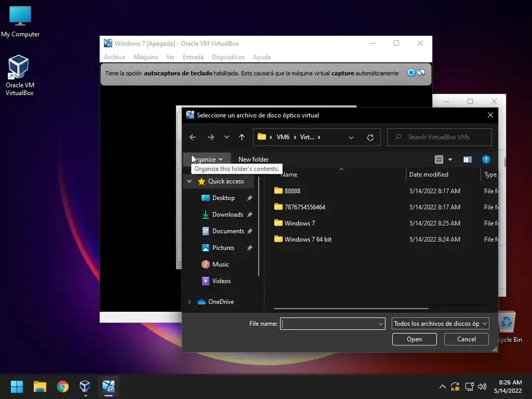Toggle the preview pane
This screenshot has width=532, height=399.
[x=468, y=159]
